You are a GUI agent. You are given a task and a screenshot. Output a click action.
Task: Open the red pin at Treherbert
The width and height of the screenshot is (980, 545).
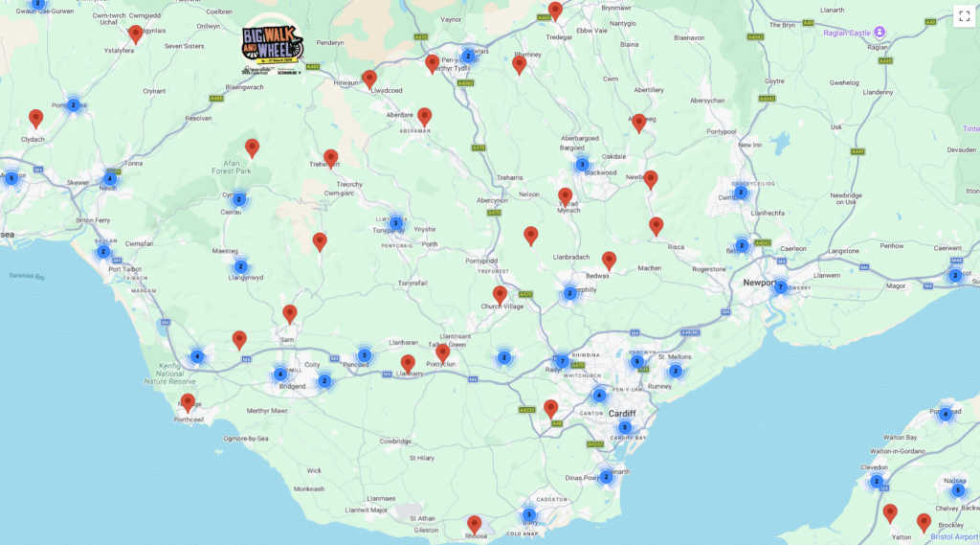coord(331,158)
